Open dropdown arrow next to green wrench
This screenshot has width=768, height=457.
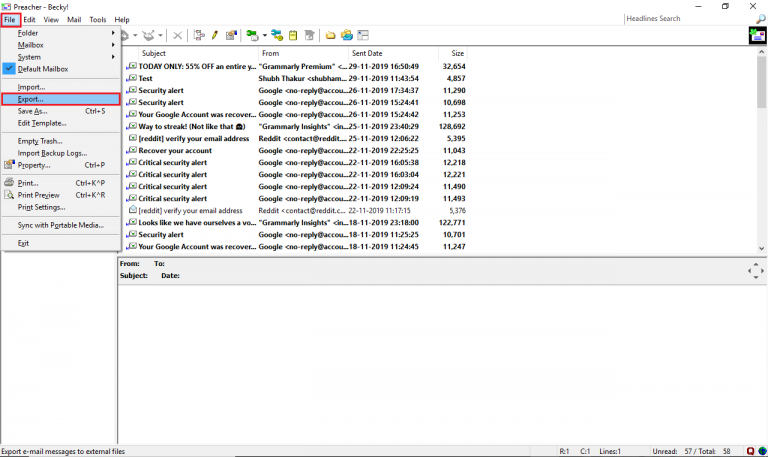[264, 35]
